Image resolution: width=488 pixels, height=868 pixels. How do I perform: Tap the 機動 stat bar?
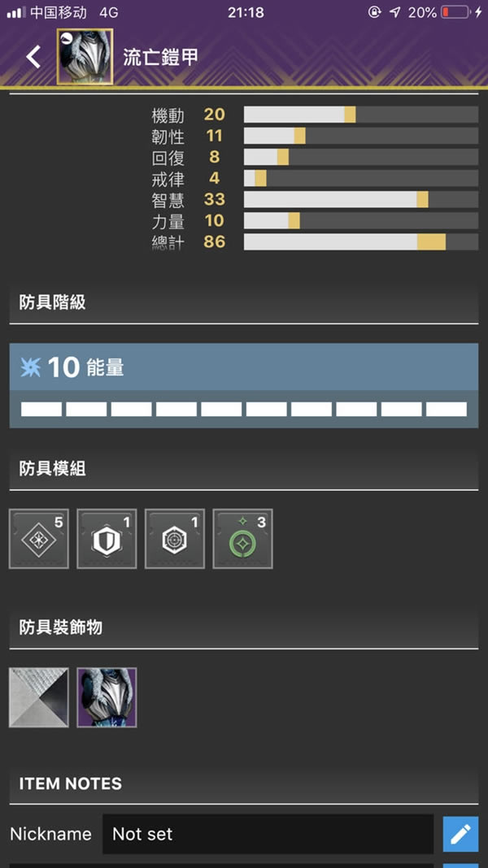point(360,115)
